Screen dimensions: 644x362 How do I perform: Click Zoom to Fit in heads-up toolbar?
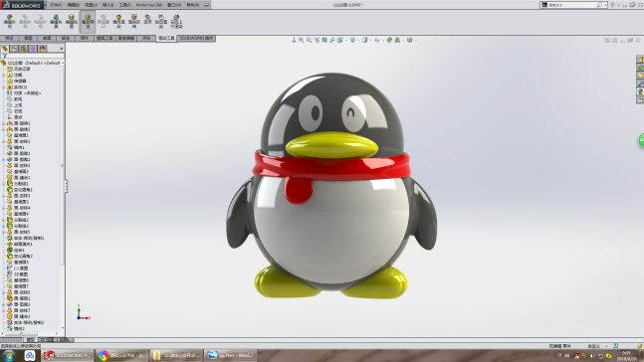[301, 40]
